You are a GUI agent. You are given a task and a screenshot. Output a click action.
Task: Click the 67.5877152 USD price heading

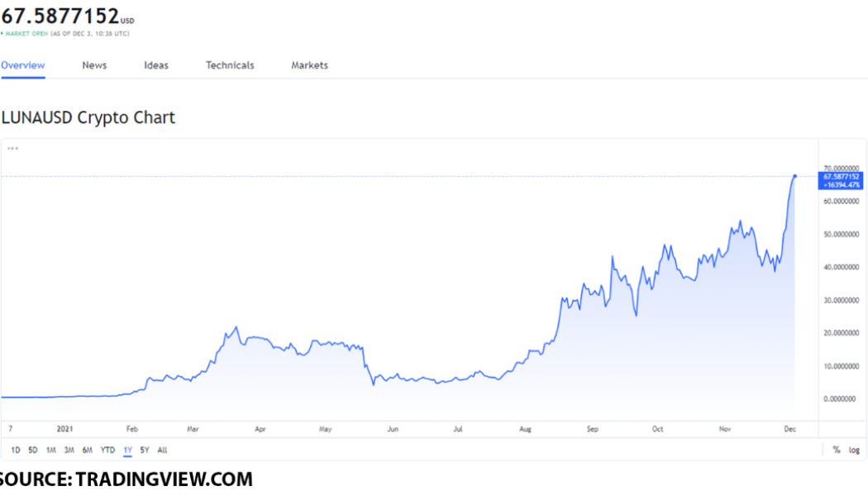(58, 15)
